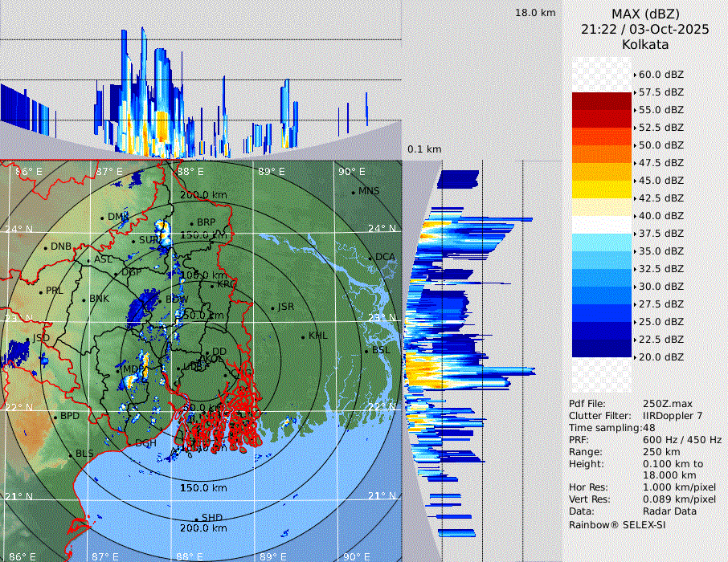Select the Kolkata radar name label
This screenshot has height=562, width=728.
point(645,44)
